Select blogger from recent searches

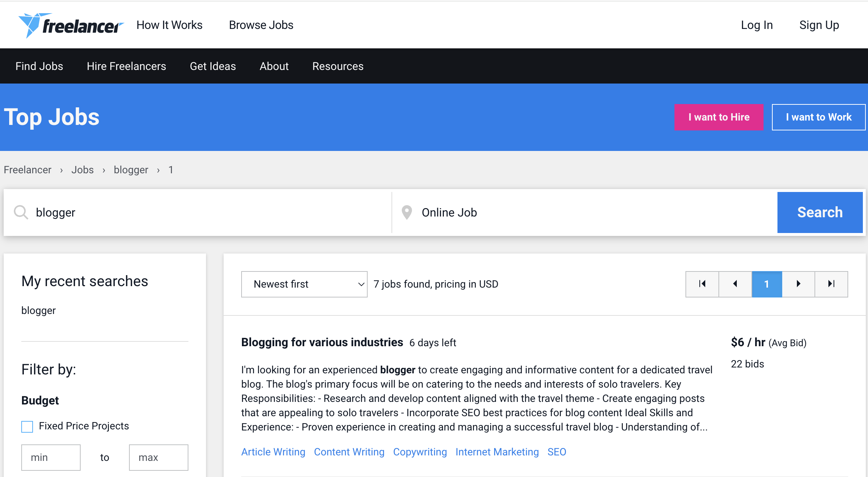click(x=38, y=311)
